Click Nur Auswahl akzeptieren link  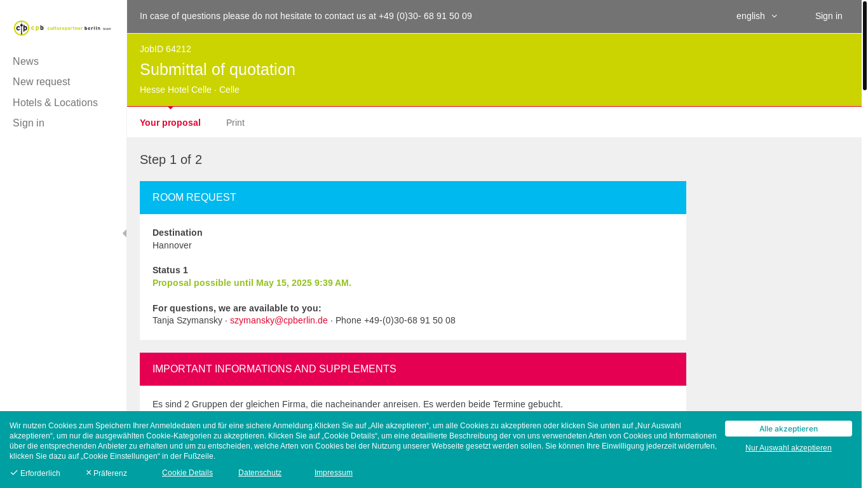(789, 448)
